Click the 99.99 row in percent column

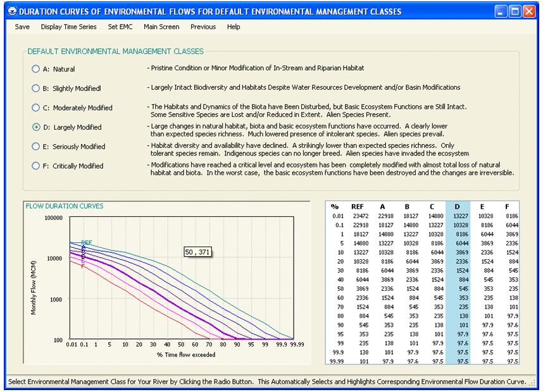[x=336, y=360]
